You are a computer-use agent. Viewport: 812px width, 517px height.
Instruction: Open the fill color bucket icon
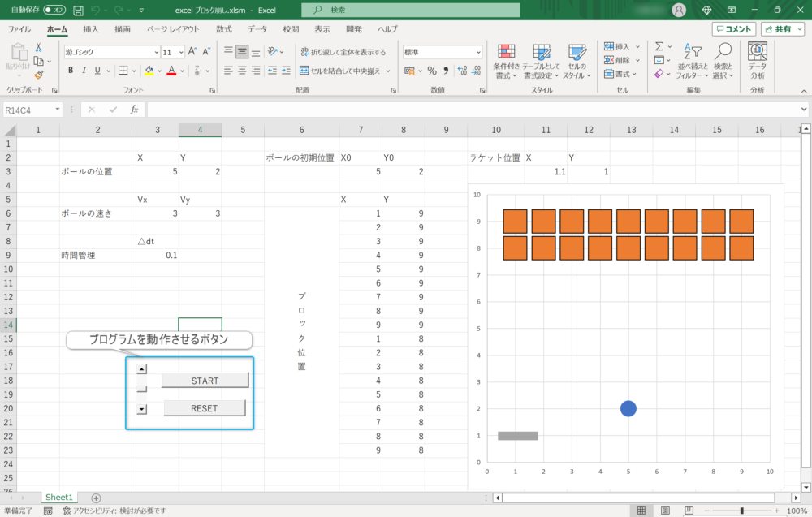(x=149, y=69)
